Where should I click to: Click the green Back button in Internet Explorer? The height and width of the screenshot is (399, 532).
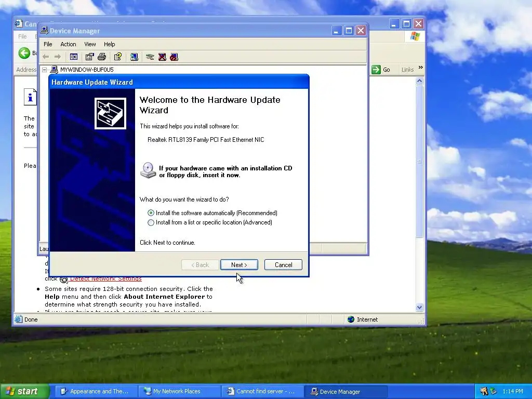[x=24, y=53]
